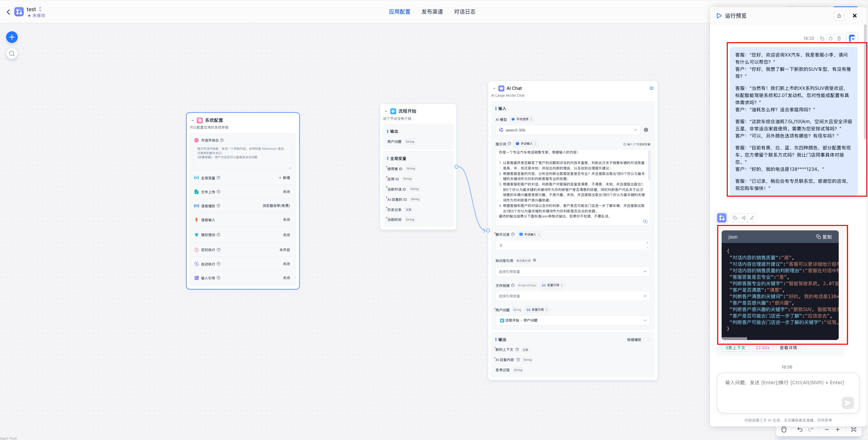The height and width of the screenshot is (440, 868).
Task: Open the AI Chat node book icon
Action: pos(652,88)
